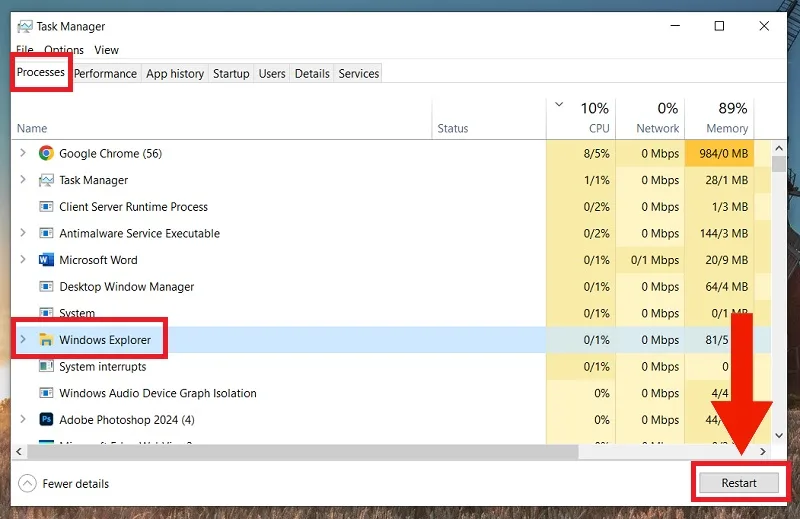800x519 pixels.
Task: Click the Task Manager process row icon
Action: click(46, 180)
